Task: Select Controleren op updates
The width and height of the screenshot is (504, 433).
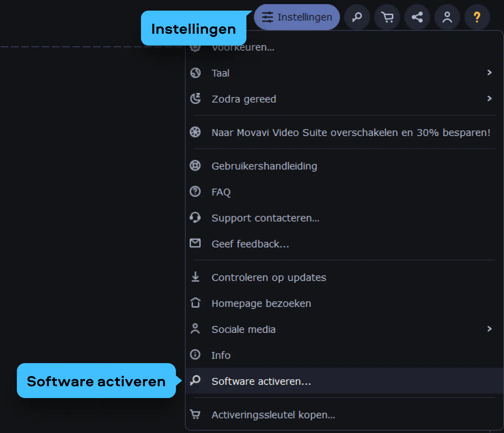Action: tap(344, 277)
